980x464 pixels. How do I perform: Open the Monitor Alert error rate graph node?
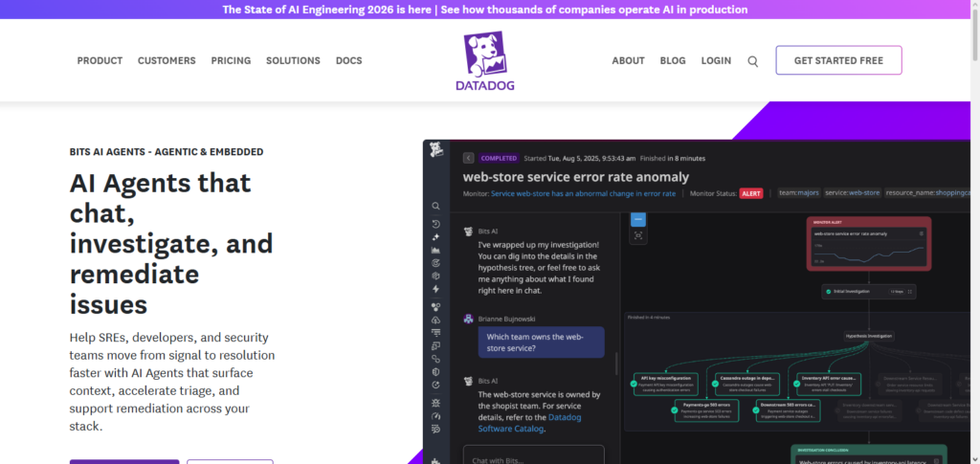click(869, 244)
